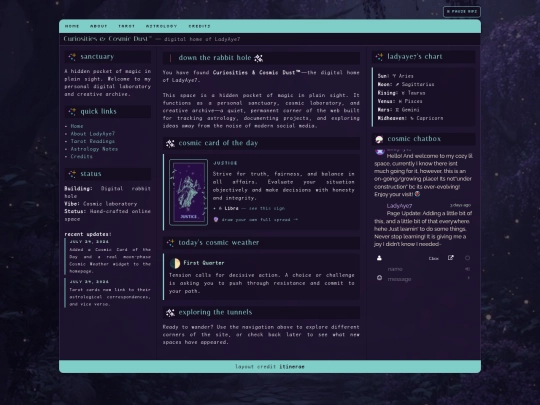Click sparkle icon beside today's cosmic weather

[x=170, y=243]
